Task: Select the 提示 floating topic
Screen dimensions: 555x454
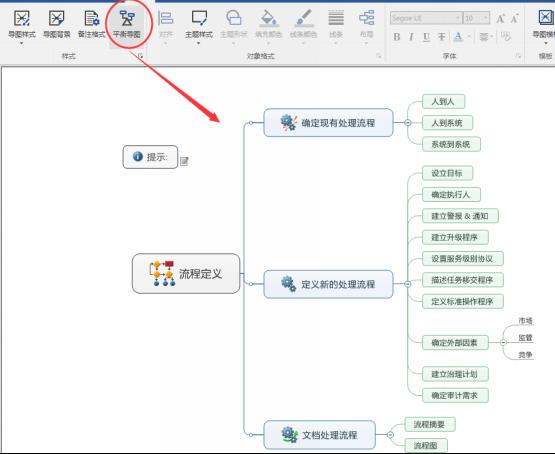Action: point(150,157)
